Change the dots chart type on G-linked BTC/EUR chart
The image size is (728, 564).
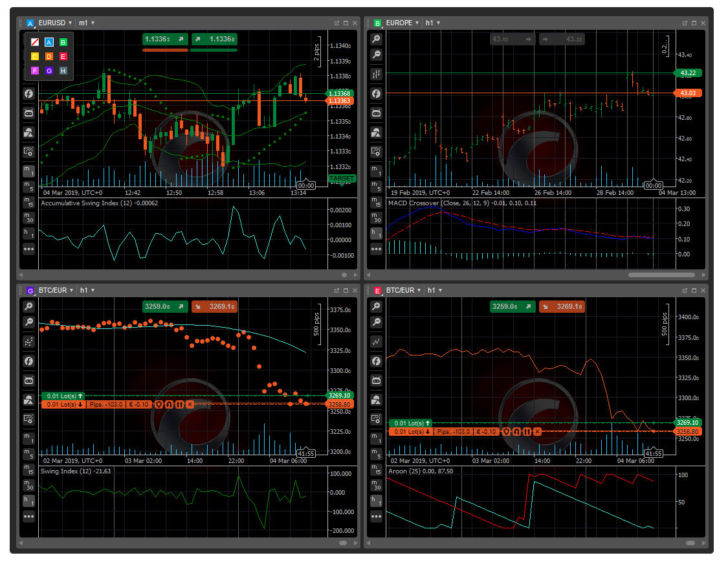[x=28, y=341]
